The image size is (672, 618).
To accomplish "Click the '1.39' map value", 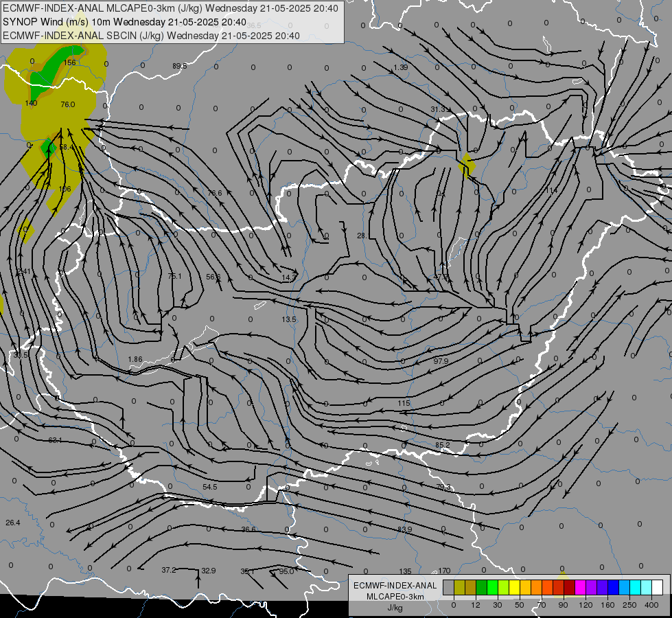I will tap(401, 67).
